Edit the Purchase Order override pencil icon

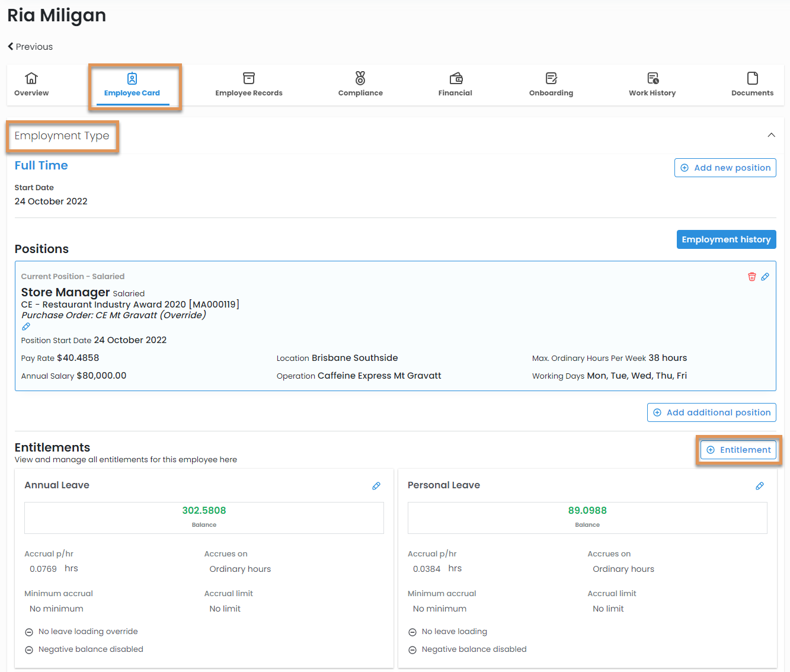pos(26,327)
